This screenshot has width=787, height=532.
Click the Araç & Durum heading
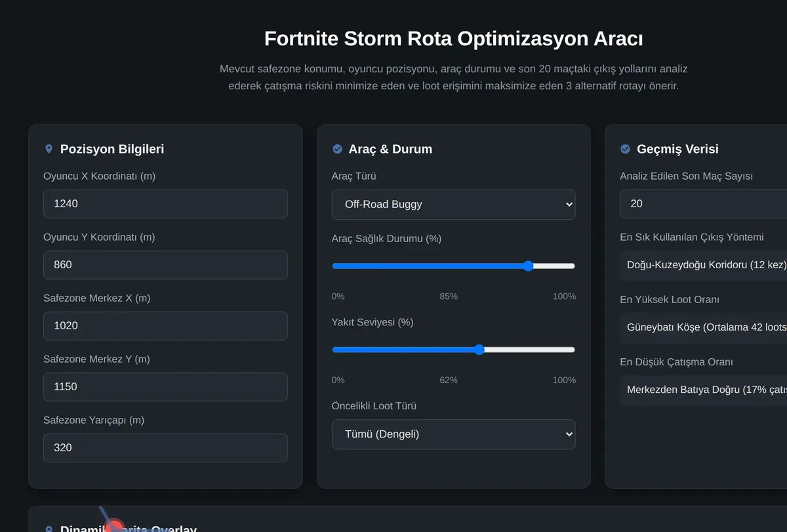click(390, 149)
